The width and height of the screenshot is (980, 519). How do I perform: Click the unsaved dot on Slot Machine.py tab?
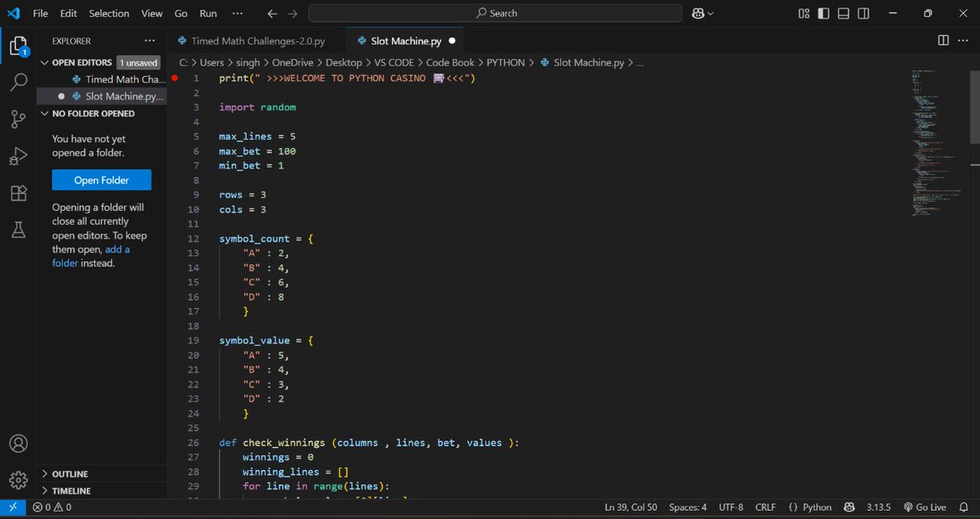pos(452,40)
